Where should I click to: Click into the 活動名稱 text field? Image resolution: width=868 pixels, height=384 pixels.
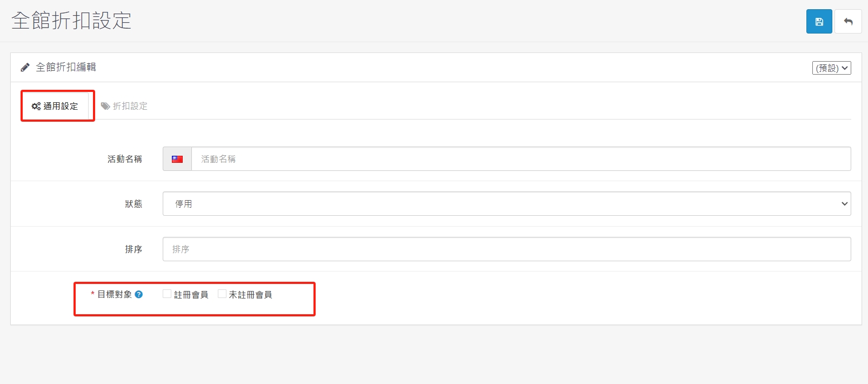(x=521, y=159)
